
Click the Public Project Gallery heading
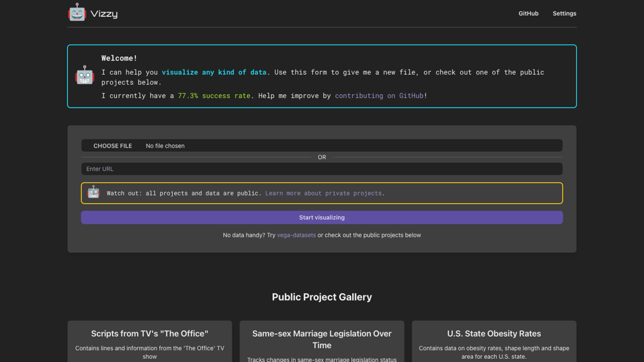pyautogui.click(x=321, y=297)
